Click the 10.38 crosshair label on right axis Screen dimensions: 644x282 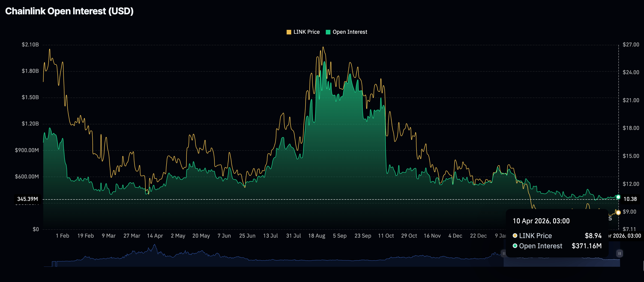(630, 199)
